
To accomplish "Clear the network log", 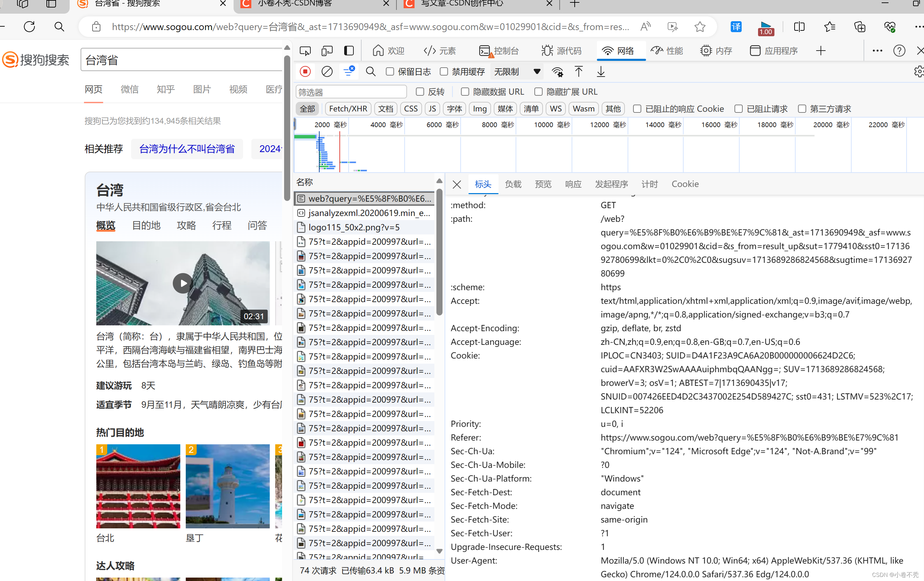I will [x=327, y=71].
